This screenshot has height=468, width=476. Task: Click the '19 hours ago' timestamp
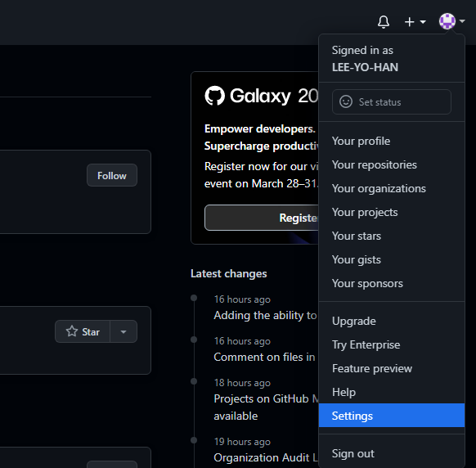tap(242, 442)
